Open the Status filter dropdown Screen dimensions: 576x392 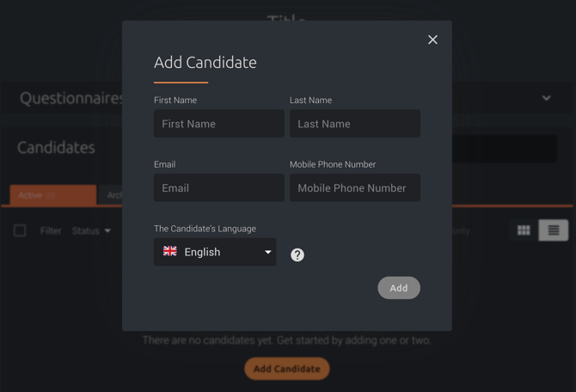click(91, 230)
